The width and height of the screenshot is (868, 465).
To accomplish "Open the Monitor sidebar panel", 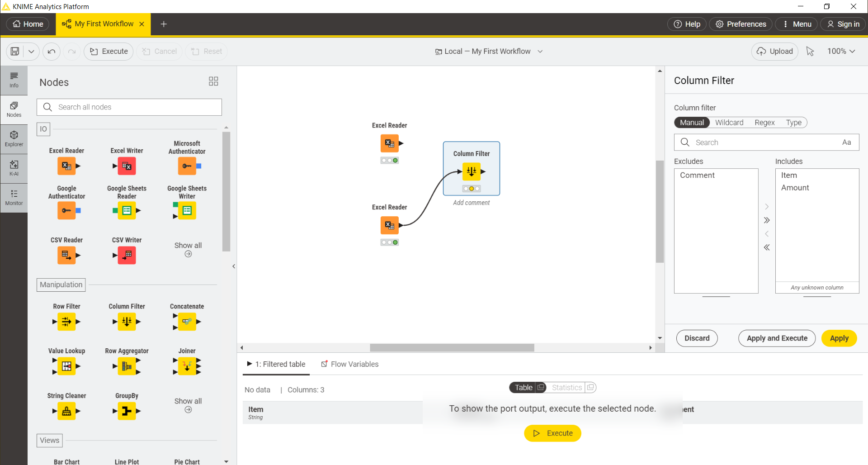I will (14, 198).
